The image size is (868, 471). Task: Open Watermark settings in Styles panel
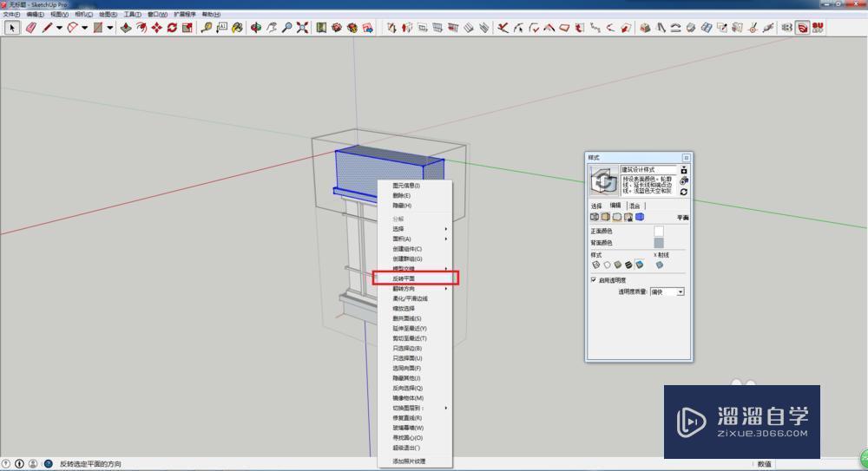(x=628, y=217)
